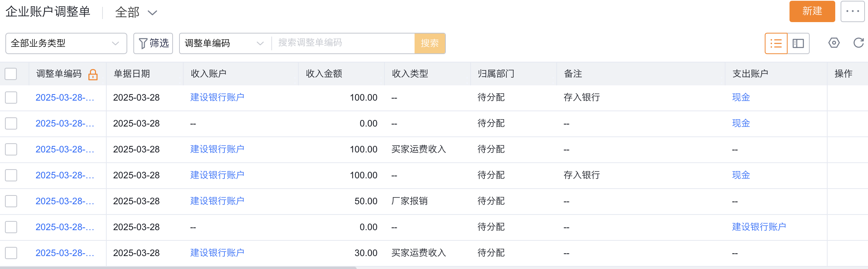
Task: Open the three-dot more options menu
Action: click(852, 11)
